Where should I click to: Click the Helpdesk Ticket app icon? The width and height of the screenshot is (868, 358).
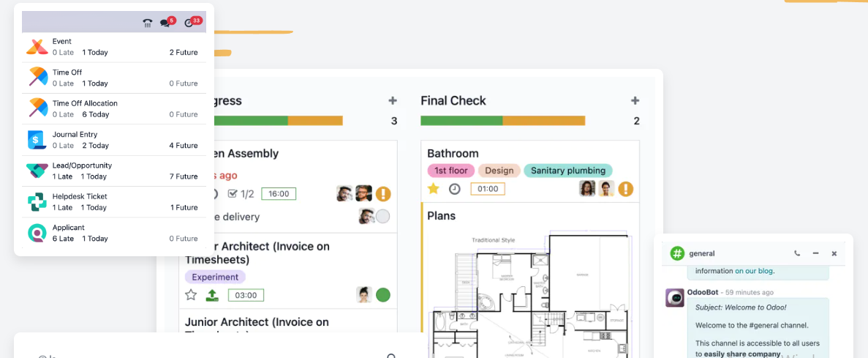click(37, 202)
